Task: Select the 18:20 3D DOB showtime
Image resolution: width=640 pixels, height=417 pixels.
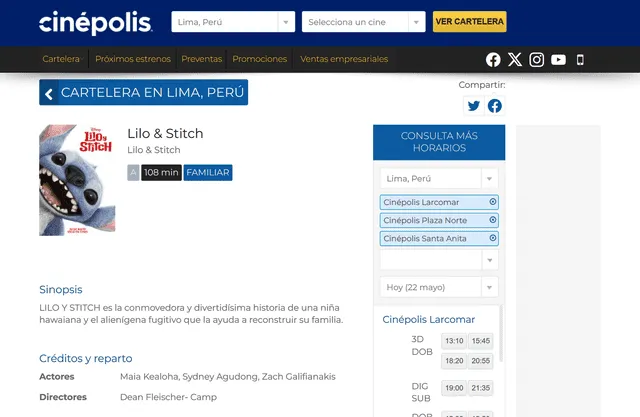Action: click(x=454, y=361)
